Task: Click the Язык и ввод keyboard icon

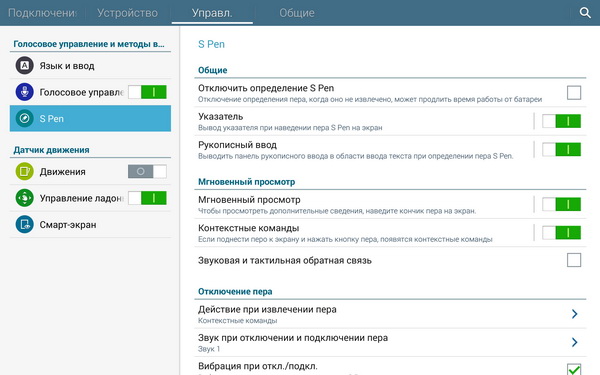Action: 24,65
